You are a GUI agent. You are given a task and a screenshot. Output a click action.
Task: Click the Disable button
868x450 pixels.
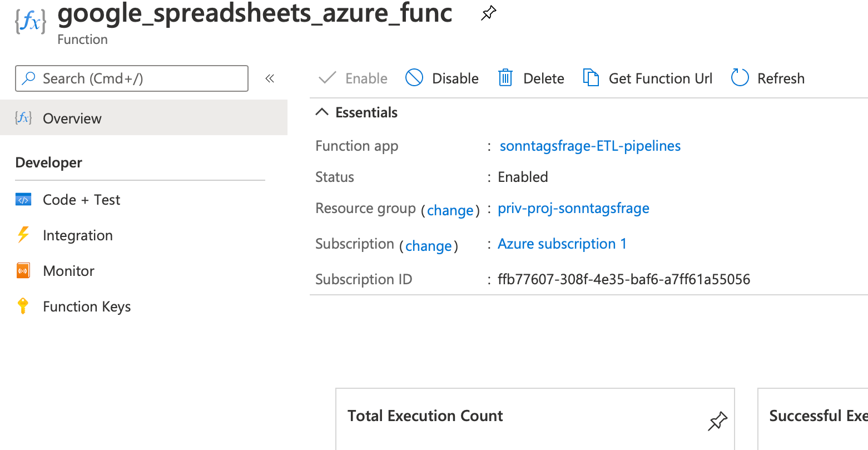442,78
